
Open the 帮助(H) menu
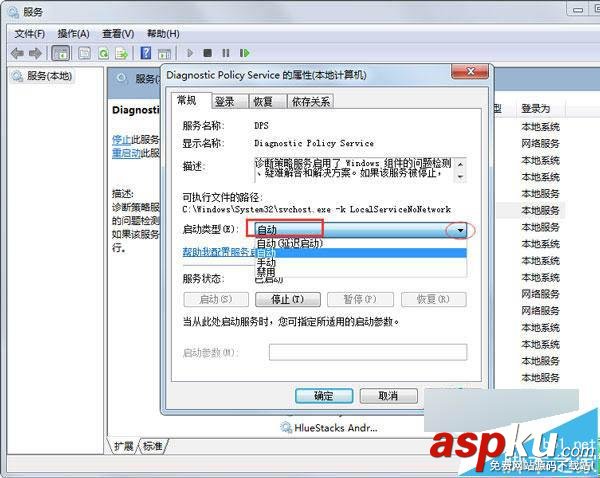(x=163, y=34)
